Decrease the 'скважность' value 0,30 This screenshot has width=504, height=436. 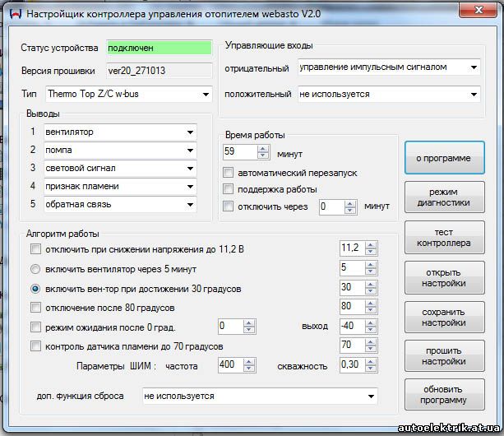point(371,369)
